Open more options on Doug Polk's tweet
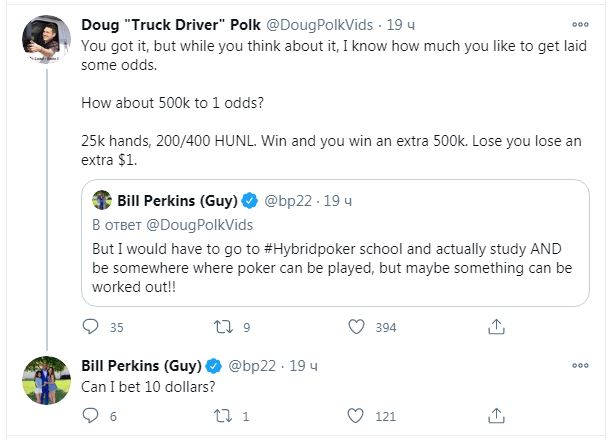The image size is (610, 440). point(579,24)
